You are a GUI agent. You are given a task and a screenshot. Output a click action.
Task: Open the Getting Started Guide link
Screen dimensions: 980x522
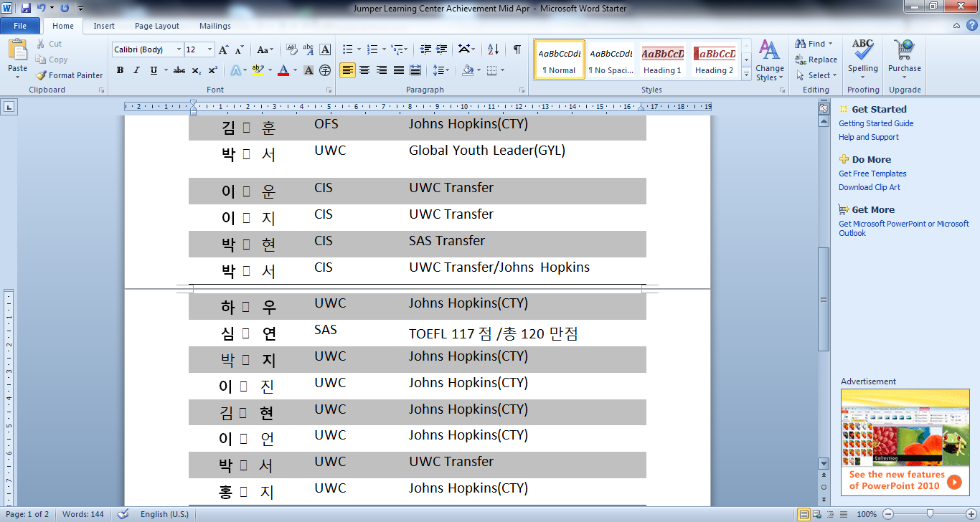click(876, 123)
